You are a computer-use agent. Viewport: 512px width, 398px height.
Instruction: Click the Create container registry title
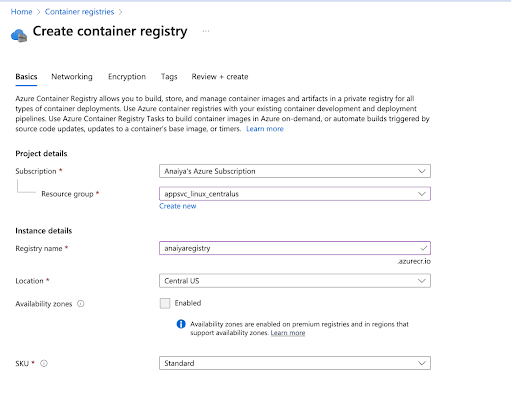point(110,32)
